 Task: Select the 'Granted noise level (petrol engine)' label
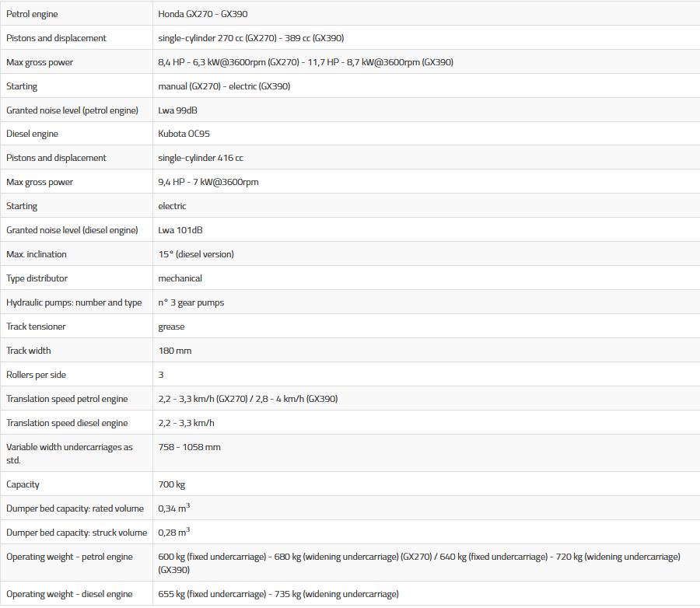tap(72, 110)
